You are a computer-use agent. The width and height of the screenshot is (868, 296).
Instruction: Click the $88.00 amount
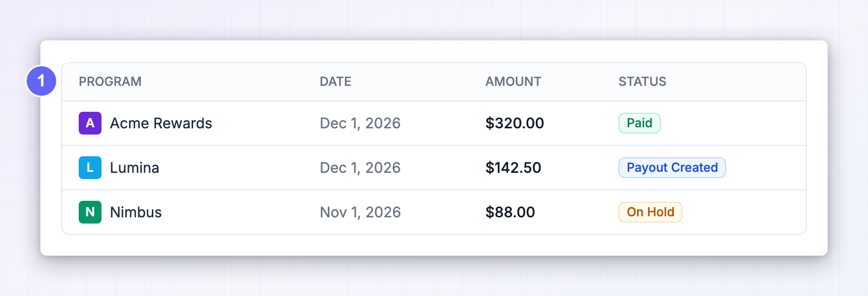coord(510,212)
